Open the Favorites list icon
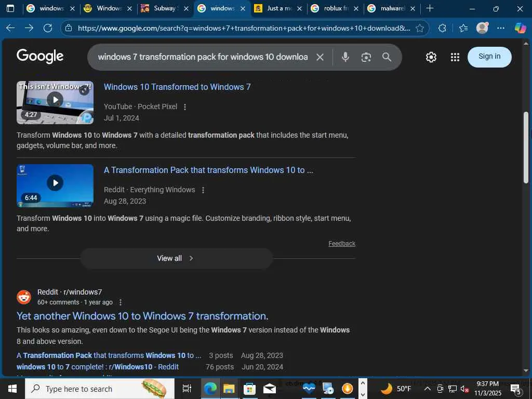This screenshot has width=532, height=399. tap(463, 28)
